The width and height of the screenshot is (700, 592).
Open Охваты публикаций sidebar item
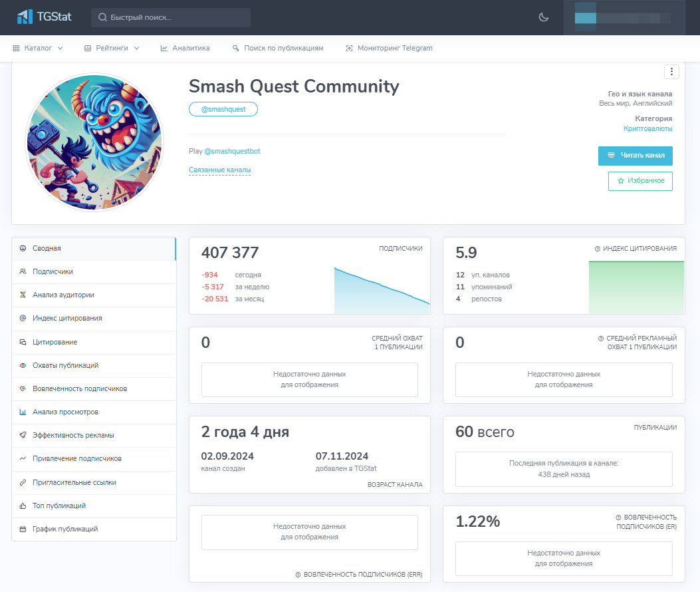click(94, 365)
